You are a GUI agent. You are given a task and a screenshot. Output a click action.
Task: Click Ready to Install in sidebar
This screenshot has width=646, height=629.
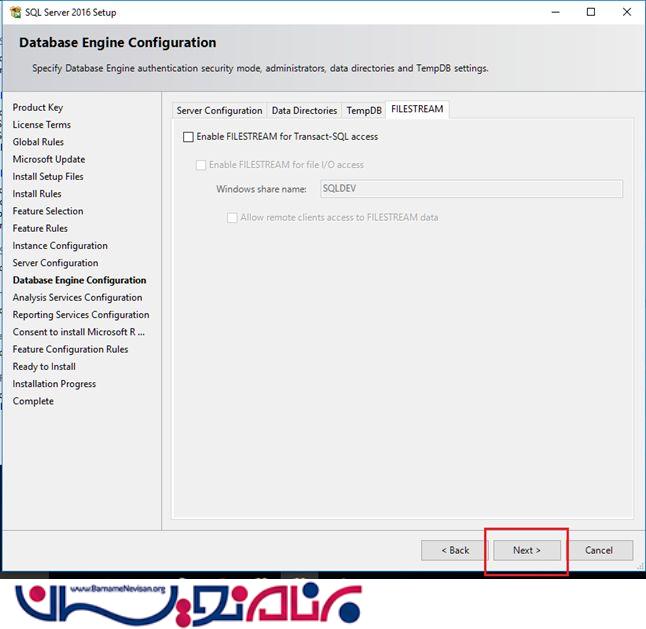tap(44, 367)
